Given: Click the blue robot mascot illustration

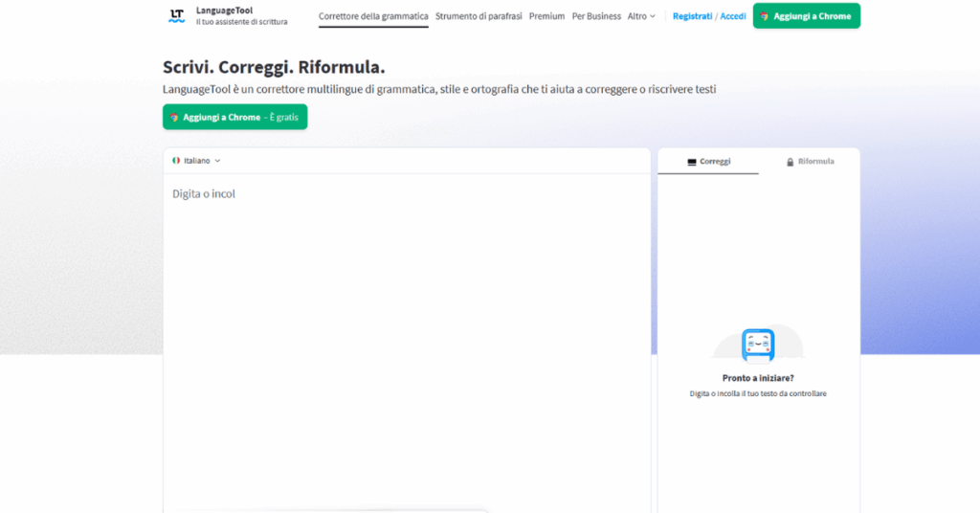Looking at the screenshot, I should tap(758, 344).
